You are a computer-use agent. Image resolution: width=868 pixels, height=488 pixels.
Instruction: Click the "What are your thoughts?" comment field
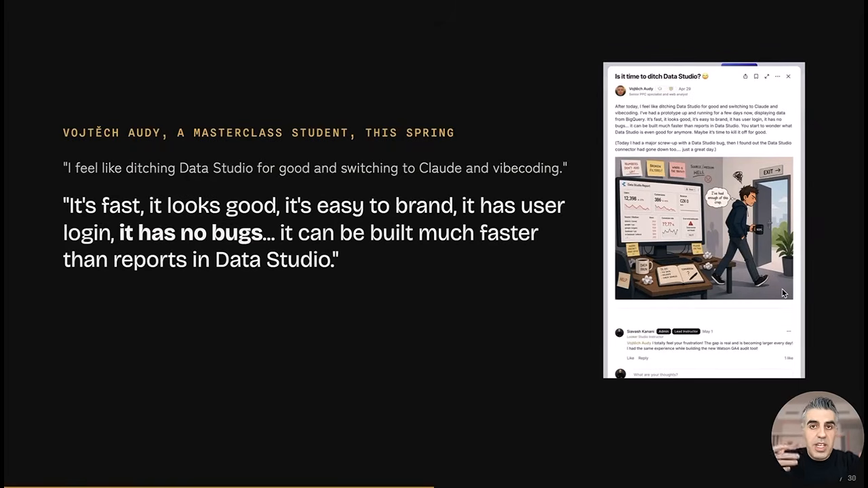712,374
